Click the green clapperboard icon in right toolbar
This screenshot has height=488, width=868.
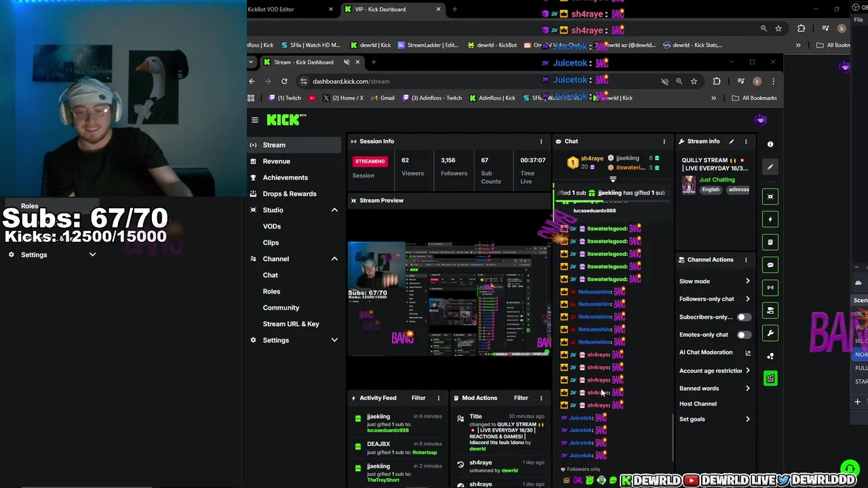770,379
